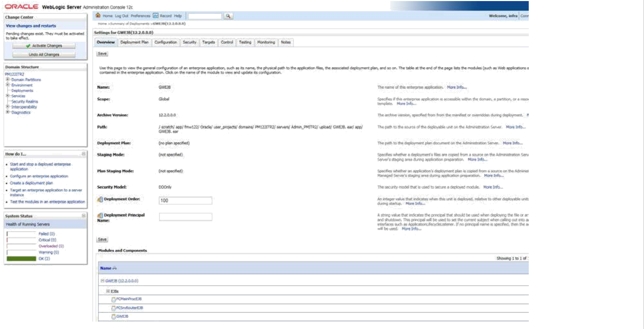Click the Activate Changes button
The height and width of the screenshot is (329, 644).
tap(44, 46)
